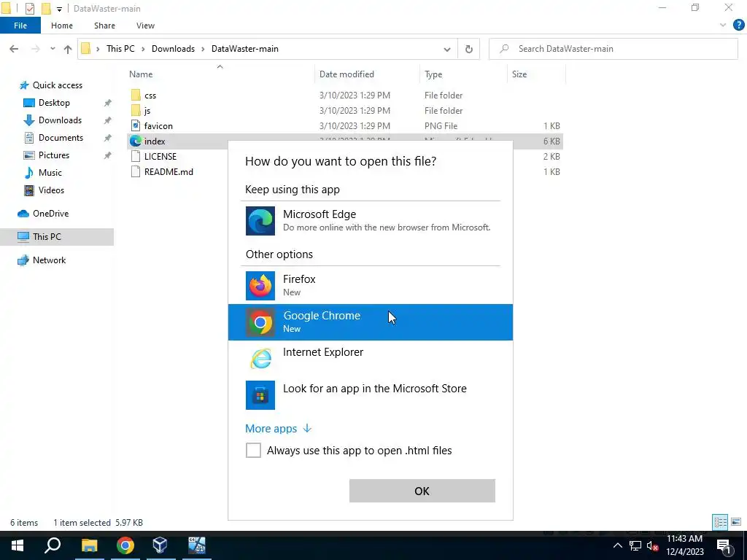Click the Properties quick access toolbar icon

29,9
